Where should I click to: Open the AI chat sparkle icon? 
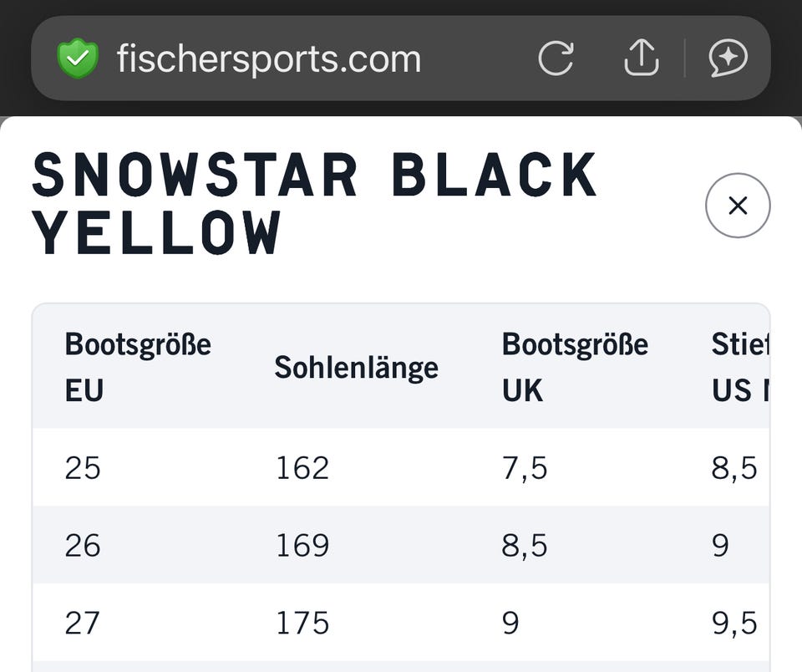(x=728, y=59)
